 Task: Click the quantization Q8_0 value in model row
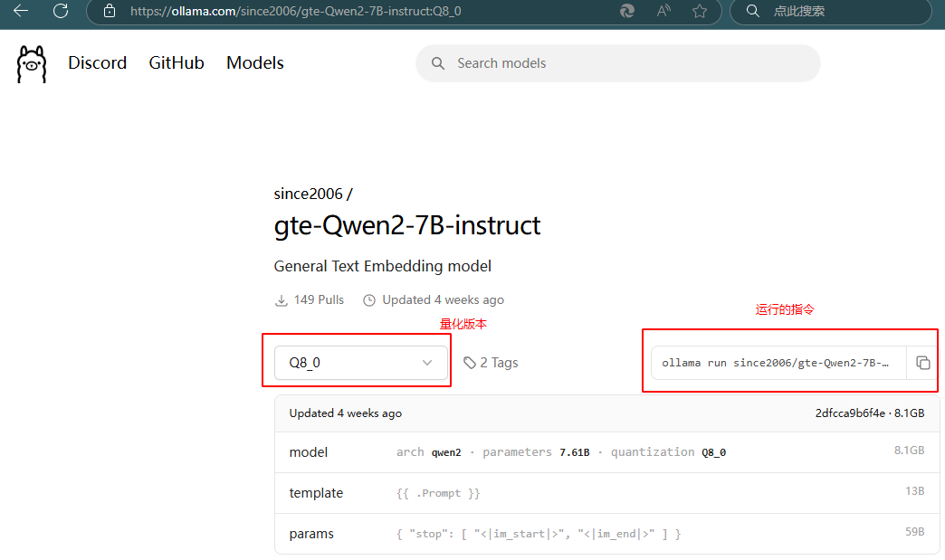point(713,452)
